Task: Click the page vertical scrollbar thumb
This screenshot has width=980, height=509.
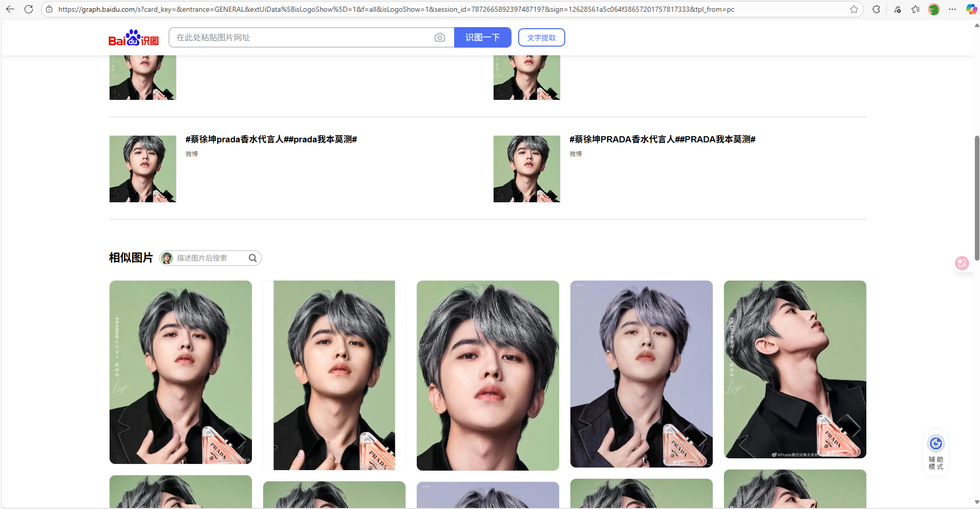Action: (x=977, y=198)
